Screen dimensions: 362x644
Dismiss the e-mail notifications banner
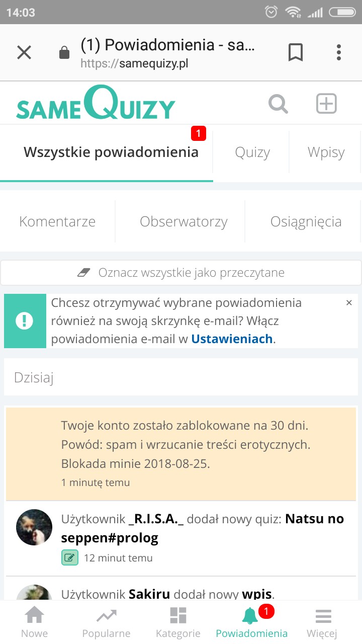point(349,303)
